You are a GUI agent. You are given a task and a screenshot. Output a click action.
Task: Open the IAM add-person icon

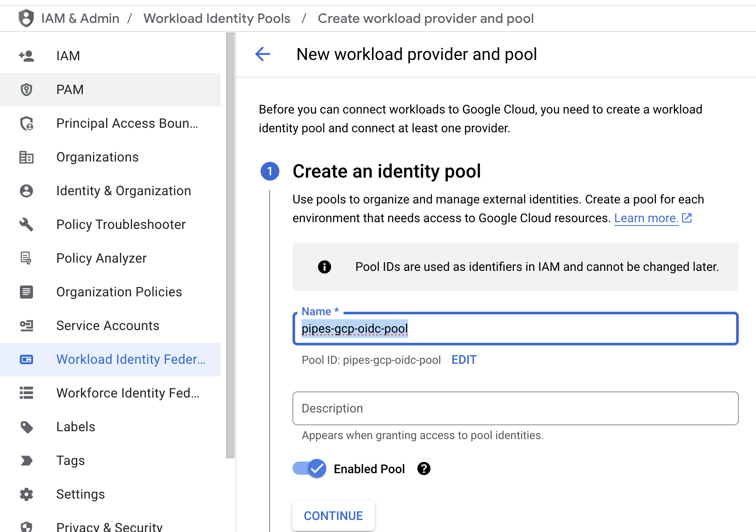pyautogui.click(x=26, y=56)
